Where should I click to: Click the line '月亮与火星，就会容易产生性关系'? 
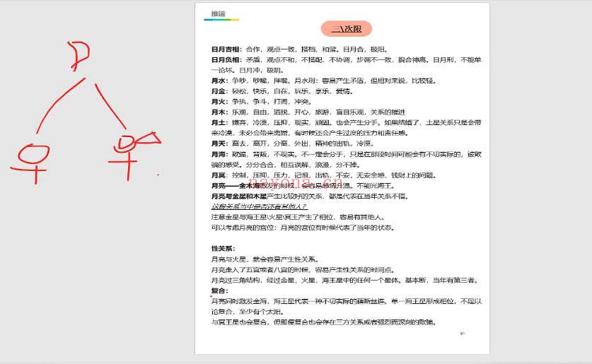point(265,259)
